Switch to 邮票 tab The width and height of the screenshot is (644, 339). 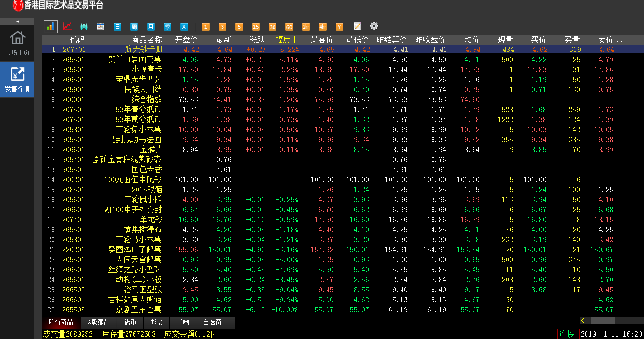[x=157, y=322]
